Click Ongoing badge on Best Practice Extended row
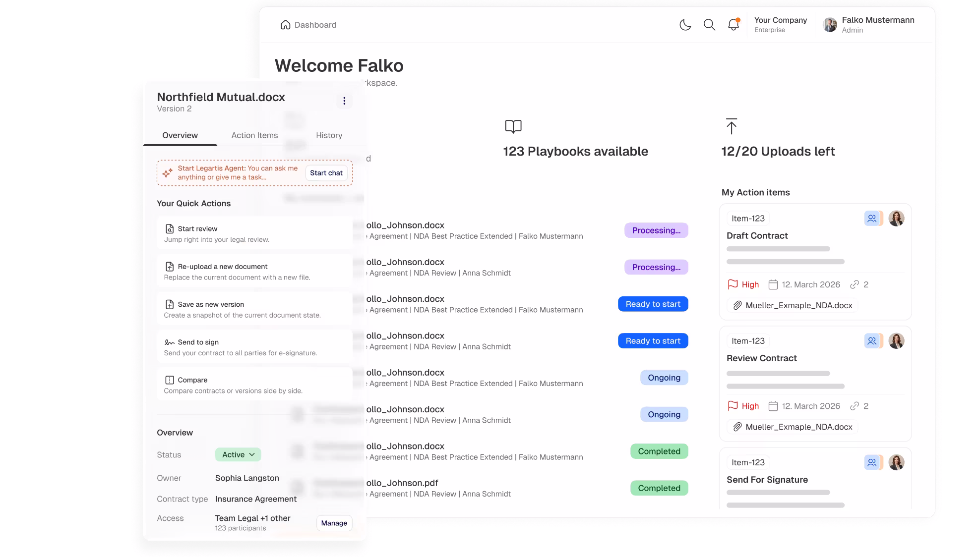The height and width of the screenshot is (557, 980). [664, 378]
